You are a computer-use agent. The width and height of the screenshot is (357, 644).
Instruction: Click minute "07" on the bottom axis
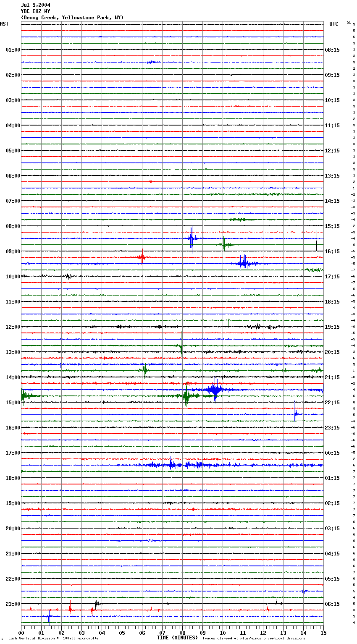click(162, 633)
